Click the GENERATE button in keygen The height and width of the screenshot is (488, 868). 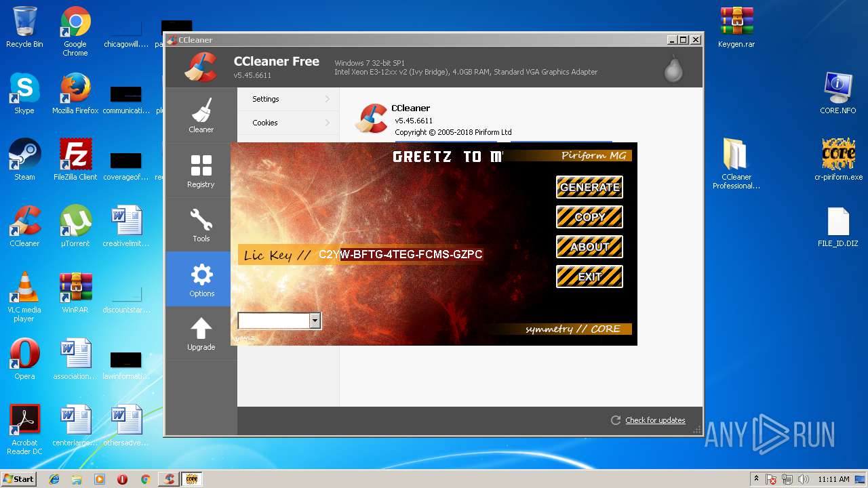pyautogui.click(x=589, y=187)
